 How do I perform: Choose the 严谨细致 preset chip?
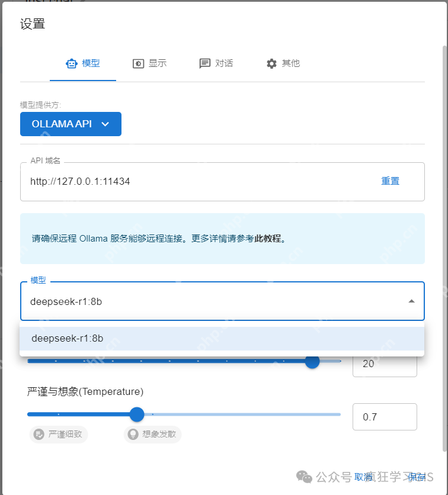[59, 435]
